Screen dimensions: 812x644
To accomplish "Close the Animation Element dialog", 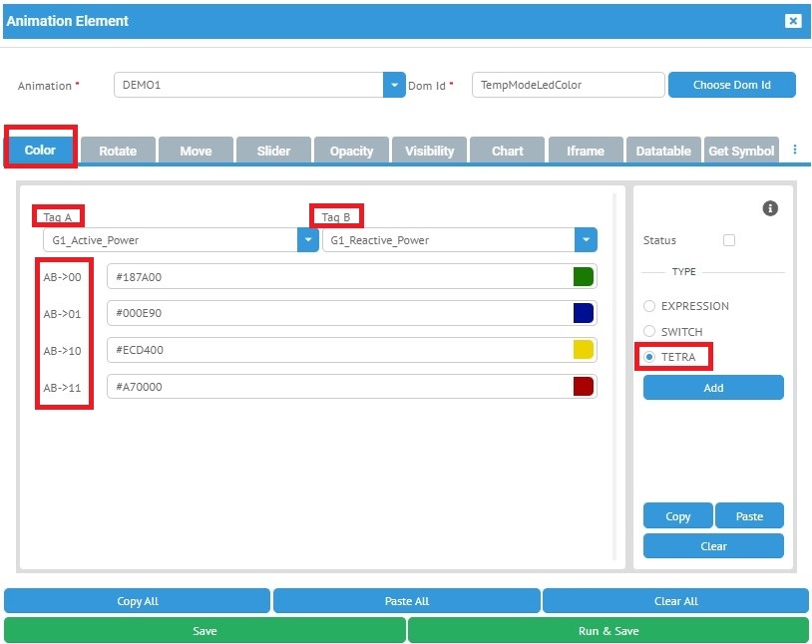I will coord(792,21).
